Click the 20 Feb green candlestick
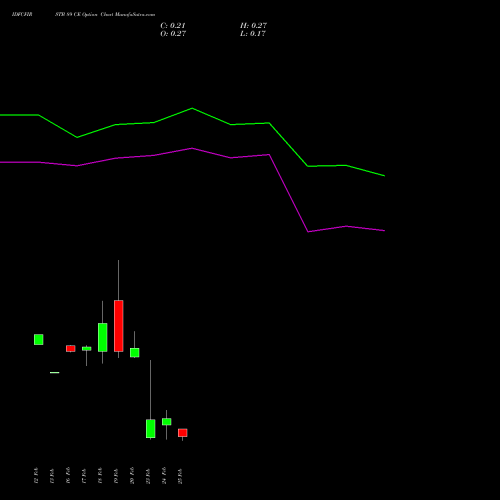The height and width of the screenshot is (500, 500). (135, 352)
